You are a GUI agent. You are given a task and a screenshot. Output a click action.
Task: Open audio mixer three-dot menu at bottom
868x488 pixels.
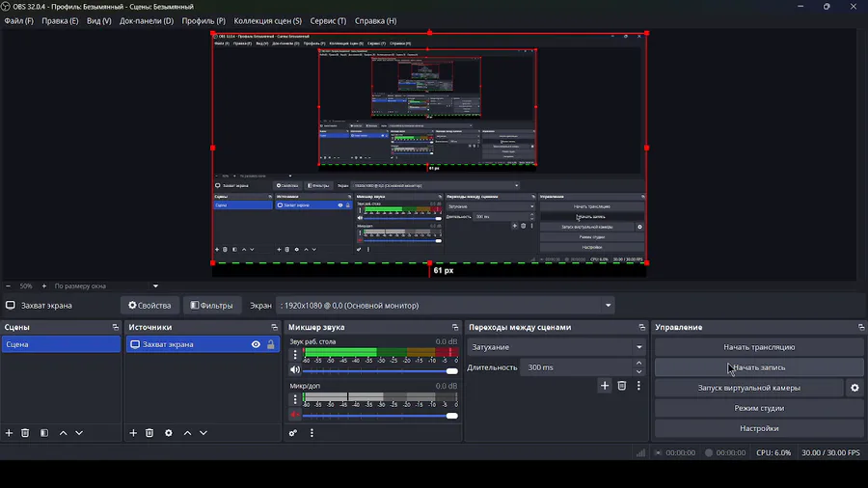click(x=312, y=433)
